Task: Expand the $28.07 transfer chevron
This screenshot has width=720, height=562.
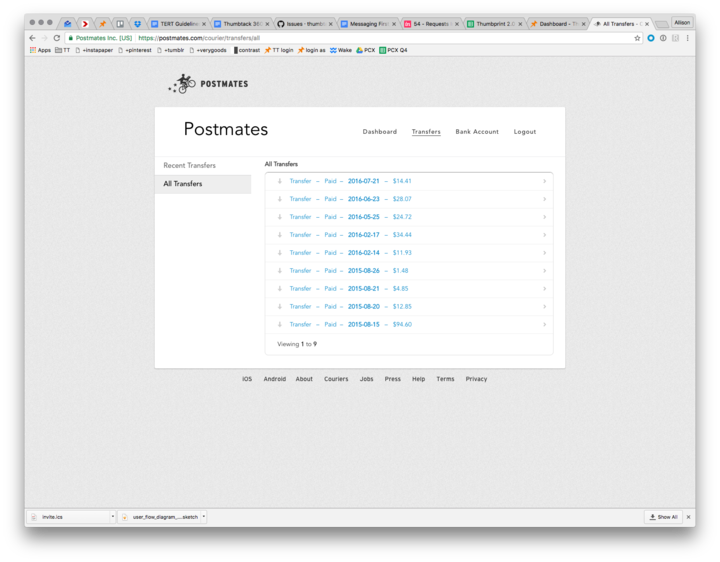Action: 545,199
